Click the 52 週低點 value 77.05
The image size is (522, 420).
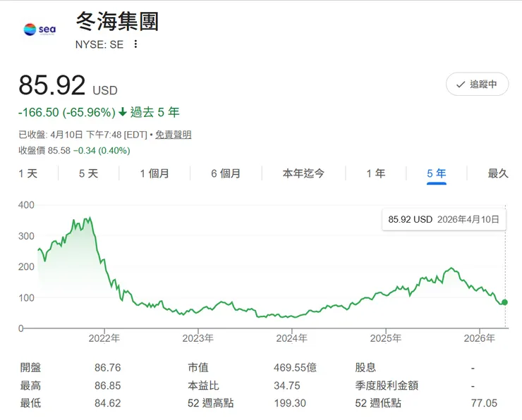point(484,403)
